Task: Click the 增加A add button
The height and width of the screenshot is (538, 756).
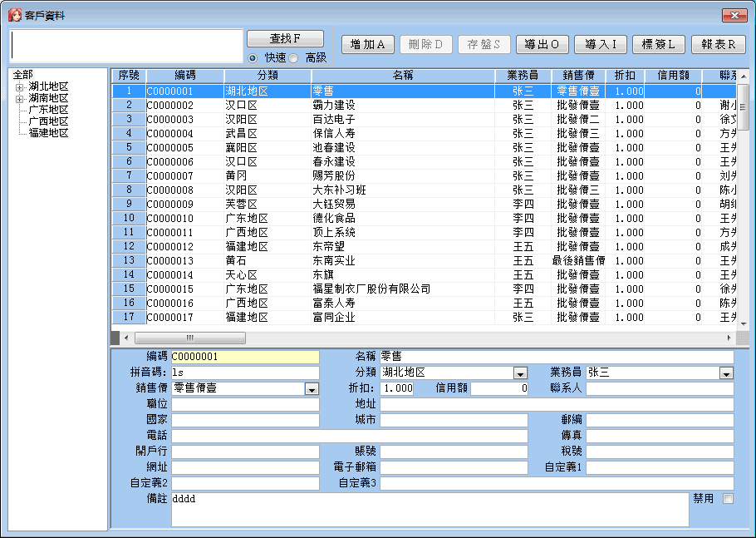Action: tap(367, 45)
